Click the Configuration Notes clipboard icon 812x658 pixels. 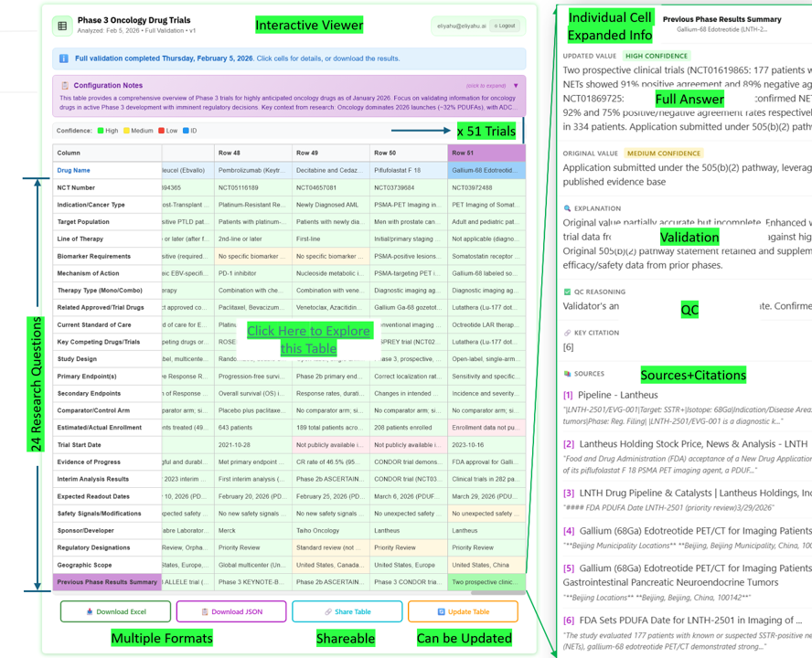coord(65,83)
